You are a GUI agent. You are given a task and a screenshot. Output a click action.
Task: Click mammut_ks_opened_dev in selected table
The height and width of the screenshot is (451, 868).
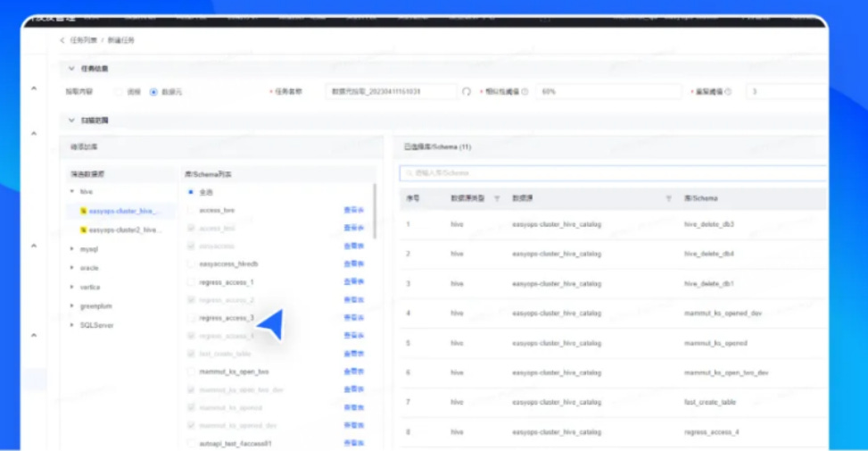point(723,313)
